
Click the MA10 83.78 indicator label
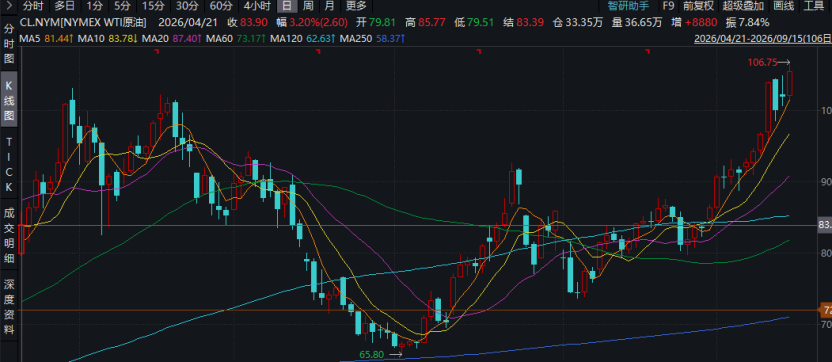[108, 39]
